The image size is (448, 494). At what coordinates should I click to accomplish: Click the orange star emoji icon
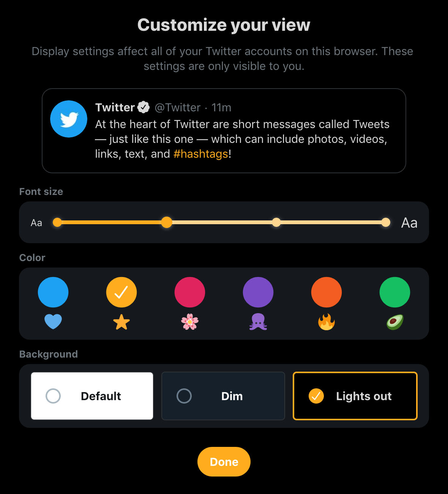tap(121, 322)
